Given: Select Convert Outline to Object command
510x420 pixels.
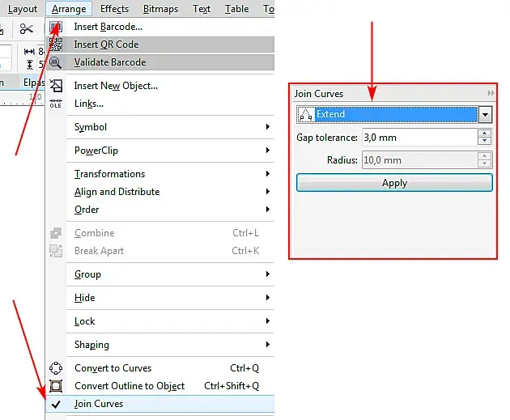Looking at the screenshot, I should pos(160,386).
